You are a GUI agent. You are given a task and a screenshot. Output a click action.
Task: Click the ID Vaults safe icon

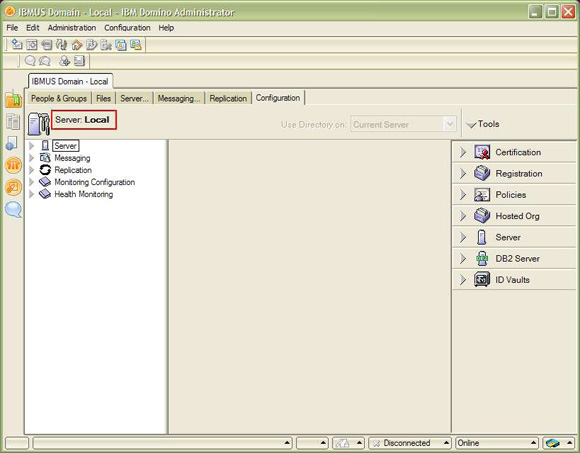[482, 280]
